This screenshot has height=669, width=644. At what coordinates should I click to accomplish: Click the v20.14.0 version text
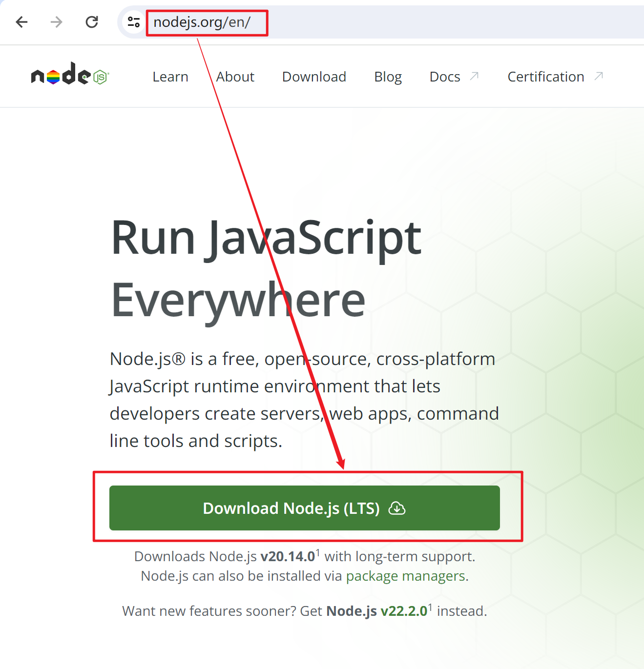(288, 556)
